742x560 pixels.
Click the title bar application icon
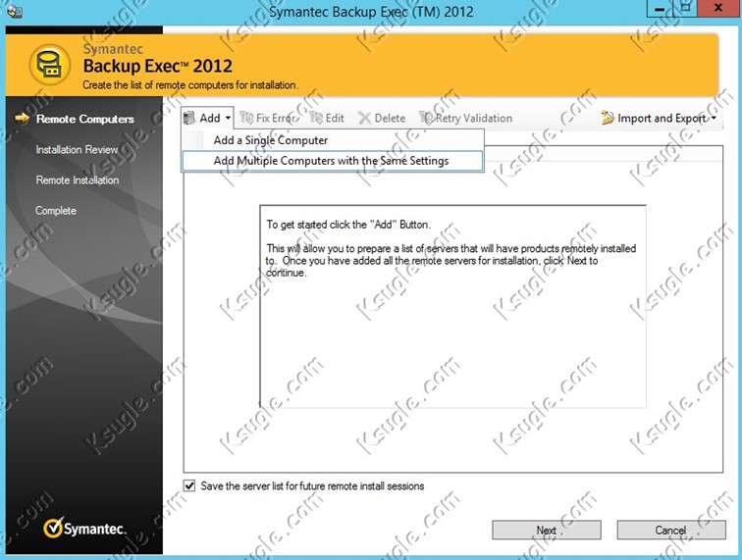14,12
